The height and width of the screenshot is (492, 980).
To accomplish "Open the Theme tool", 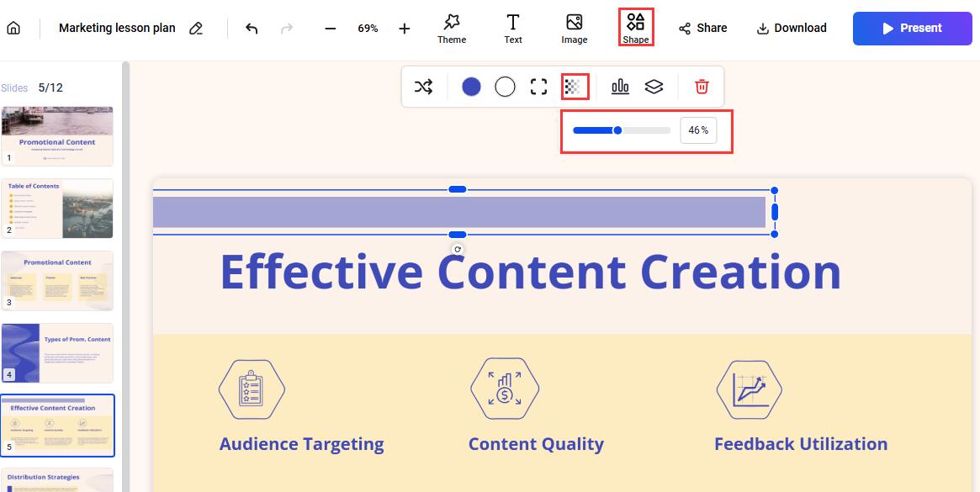I will point(451,28).
